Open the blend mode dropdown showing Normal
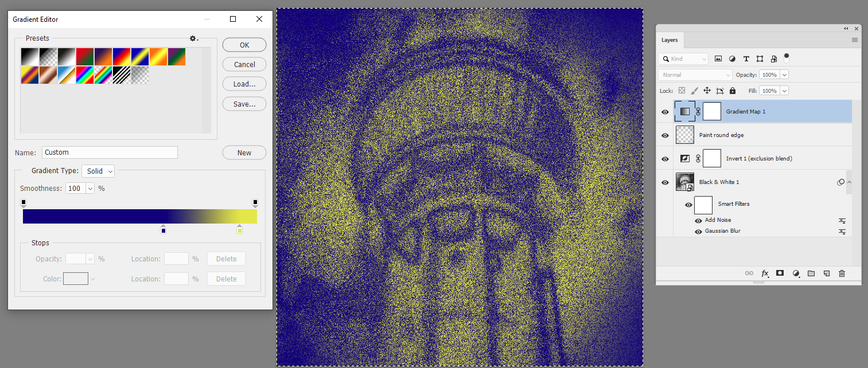Viewport: 868px width, 368px height. point(695,75)
